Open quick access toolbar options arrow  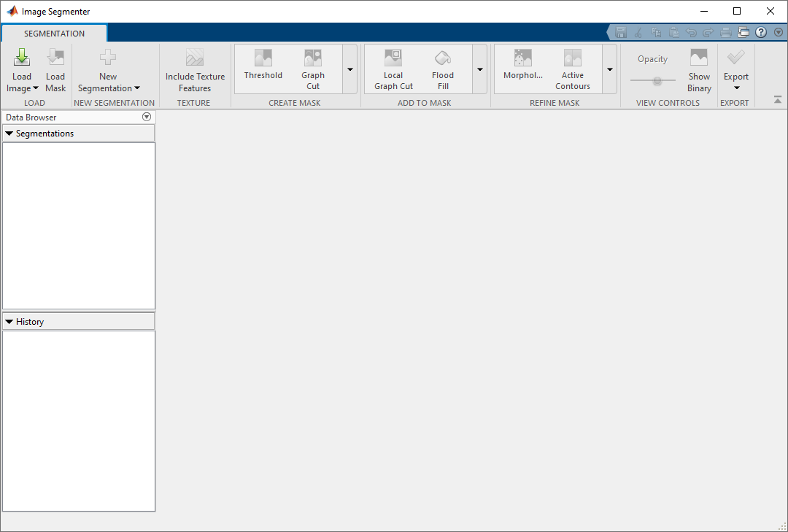779,33
